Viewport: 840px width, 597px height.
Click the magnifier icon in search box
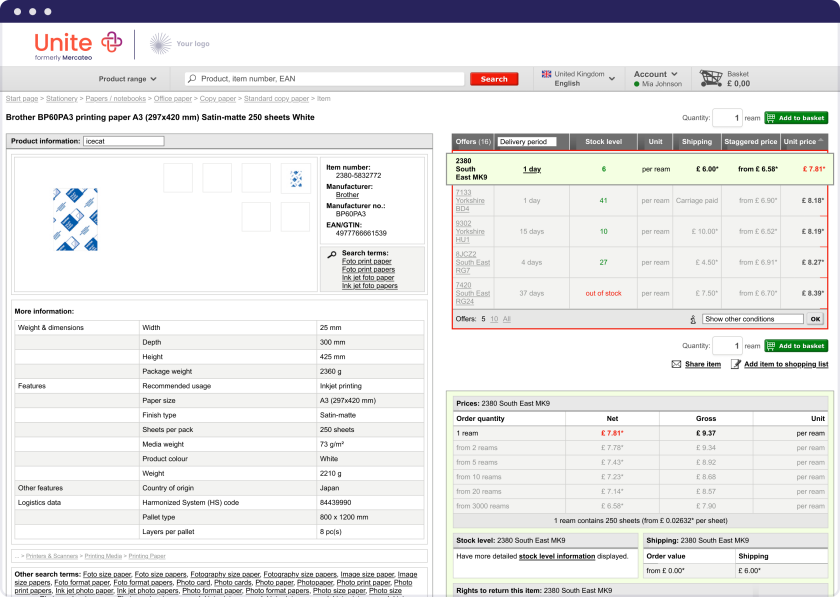tap(192, 79)
